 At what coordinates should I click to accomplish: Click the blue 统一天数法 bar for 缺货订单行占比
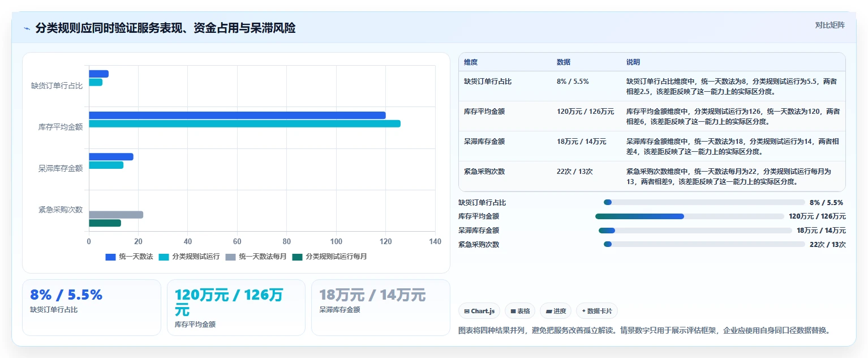coord(98,74)
